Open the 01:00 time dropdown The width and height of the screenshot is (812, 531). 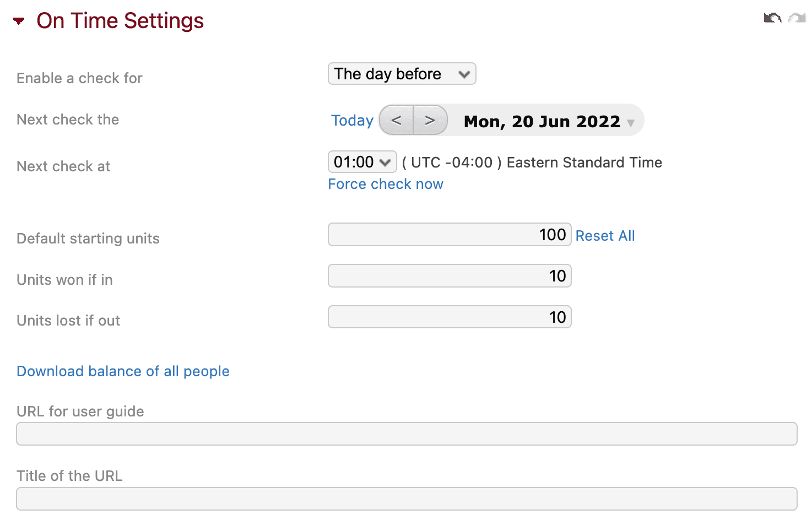(362, 161)
